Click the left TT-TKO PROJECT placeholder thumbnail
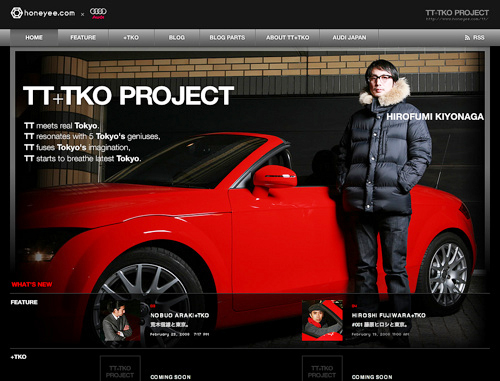500x381 pixels. pos(120,369)
